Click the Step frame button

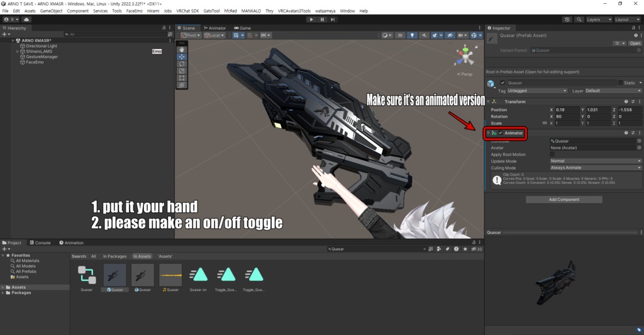[333, 20]
